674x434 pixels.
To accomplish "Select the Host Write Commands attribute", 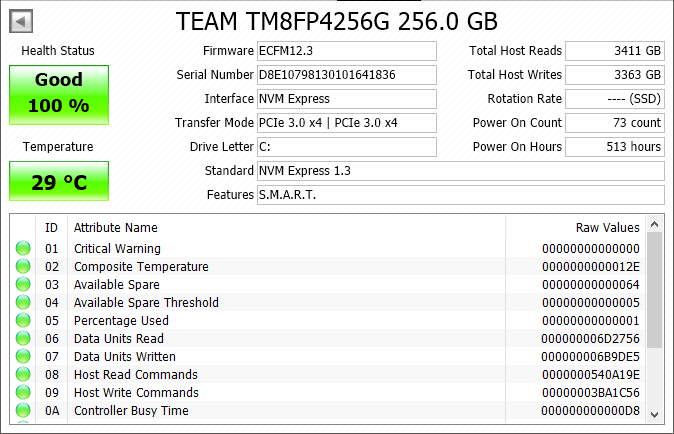I will 136,393.
